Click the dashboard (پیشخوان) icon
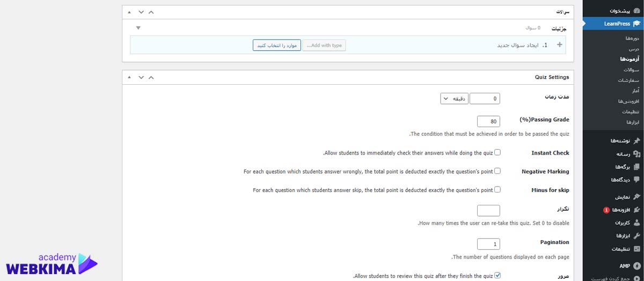The height and width of the screenshot is (281, 644). click(x=636, y=11)
